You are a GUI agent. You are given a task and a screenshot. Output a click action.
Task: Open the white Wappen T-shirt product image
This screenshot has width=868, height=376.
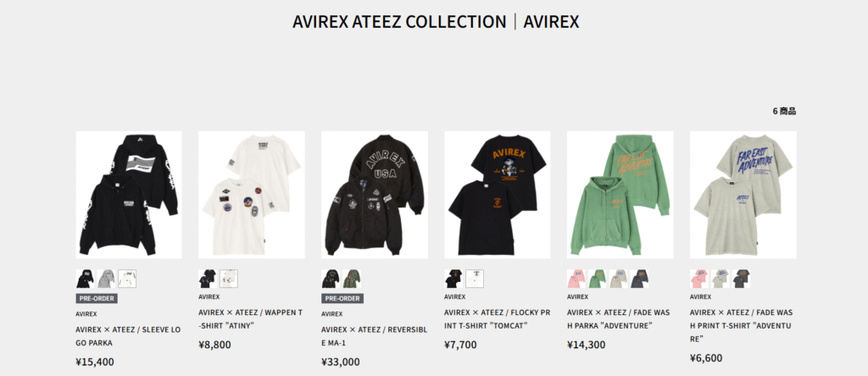(x=252, y=195)
